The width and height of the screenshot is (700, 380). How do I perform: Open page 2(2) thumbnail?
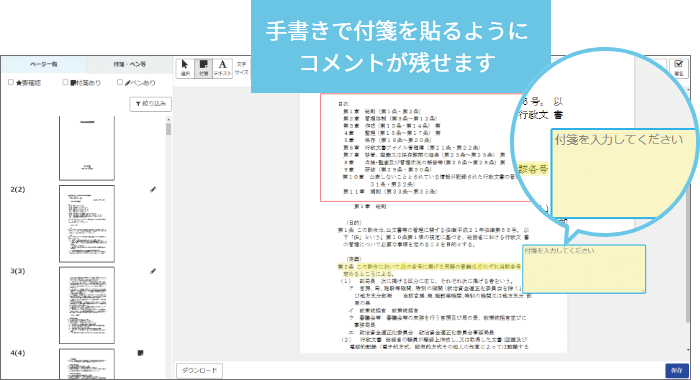(x=87, y=224)
